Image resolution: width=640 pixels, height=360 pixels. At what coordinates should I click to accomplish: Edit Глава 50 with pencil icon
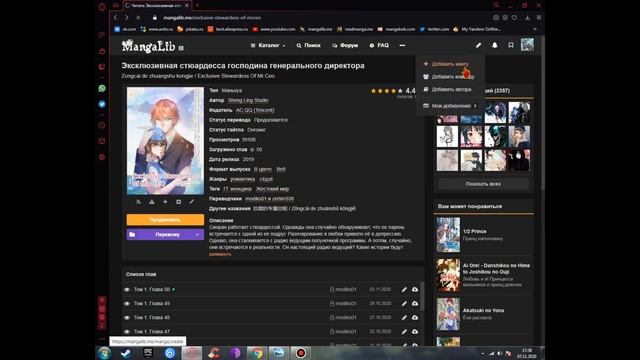tap(404, 289)
